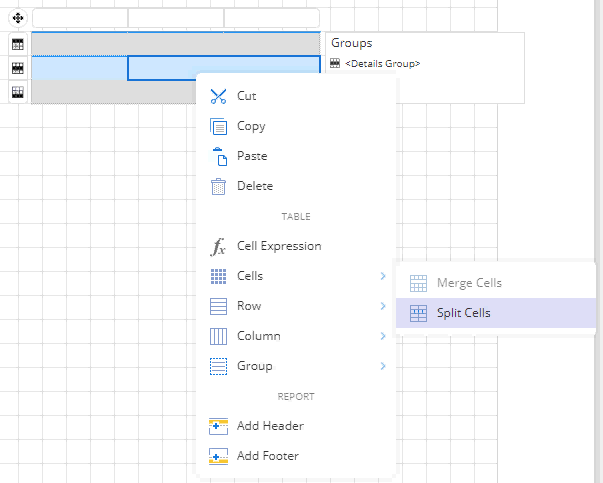Expand the Cells submenu arrow
This screenshot has height=483, width=603.
point(383,276)
